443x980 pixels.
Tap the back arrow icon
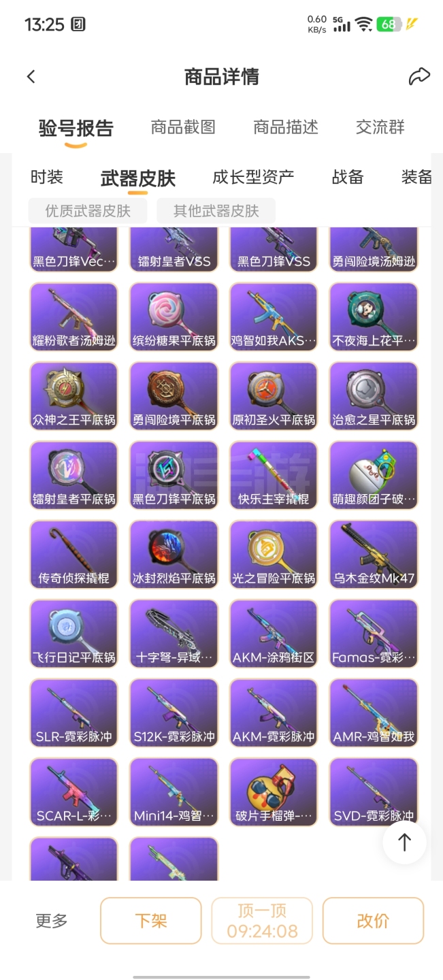tap(31, 77)
